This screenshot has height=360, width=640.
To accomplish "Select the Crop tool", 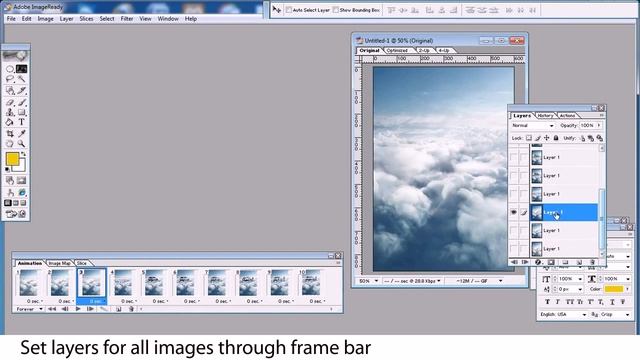I will (10, 133).
